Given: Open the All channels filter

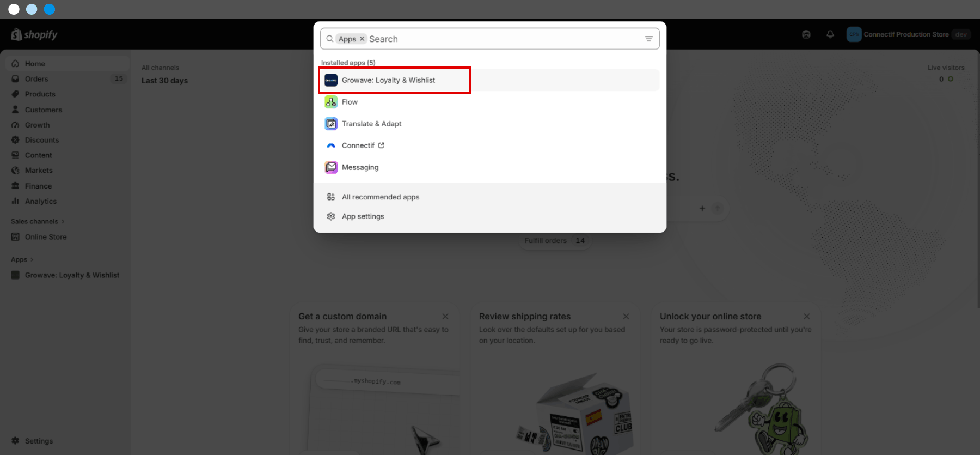Looking at the screenshot, I should (x=160, y=68).
